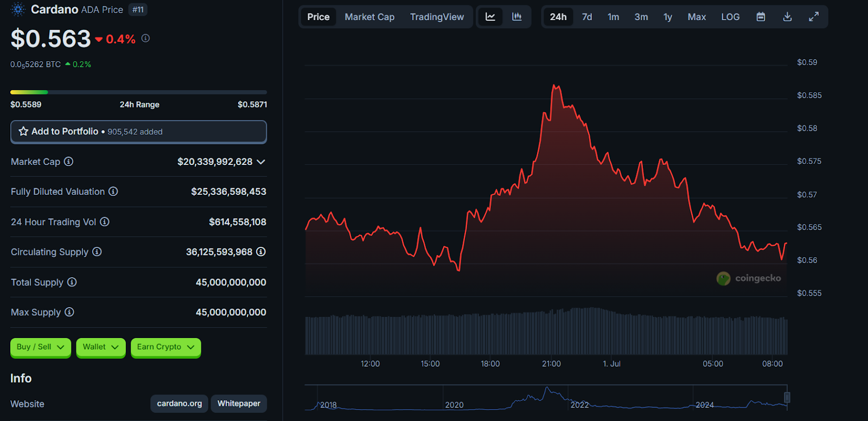Select 7d time range
The height and width of the screenshot is (421, 868).
coord(587,17)
